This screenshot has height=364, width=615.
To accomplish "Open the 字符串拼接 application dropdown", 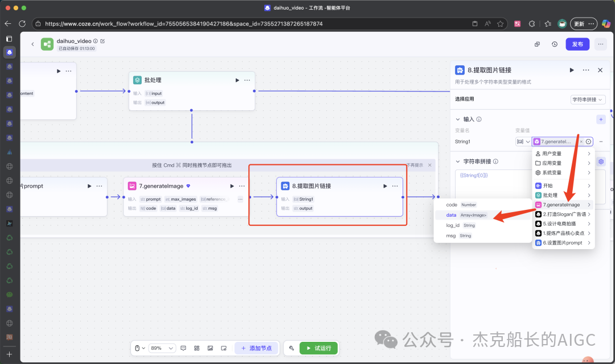I will click(x=588, y=100).
